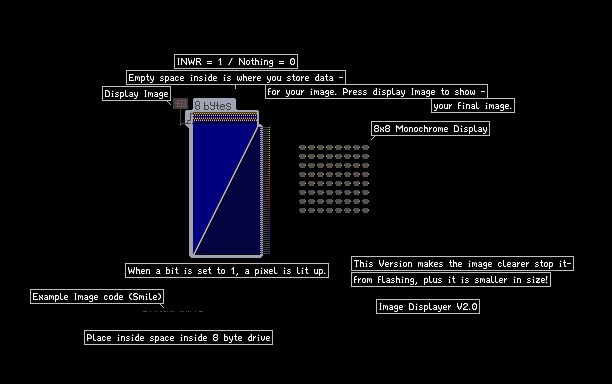This screenshot has height=384, width=612.
Task: Click the 'When a bit is set to 1' label
Action: coord(227,270)
